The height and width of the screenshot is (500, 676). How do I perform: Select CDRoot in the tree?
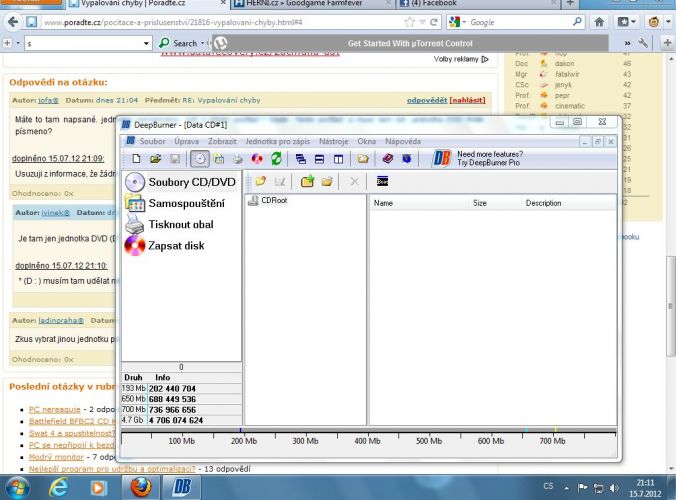point(268,200)
